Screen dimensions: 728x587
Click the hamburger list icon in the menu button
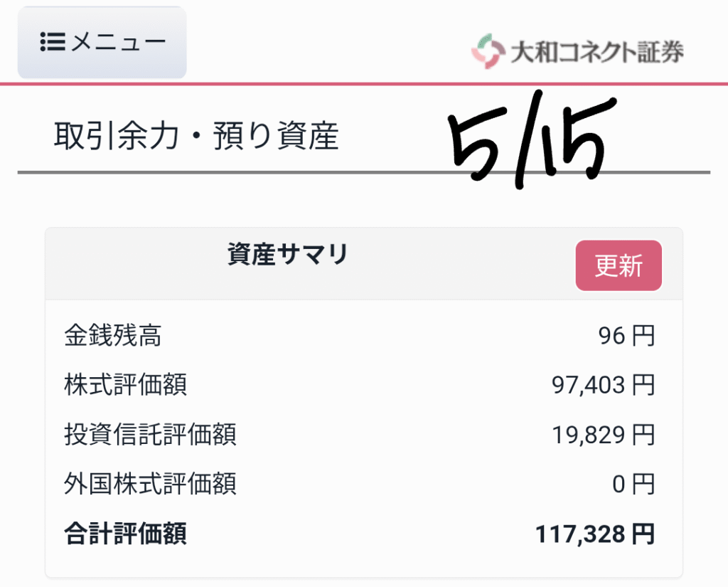click(x=53, y=42)
